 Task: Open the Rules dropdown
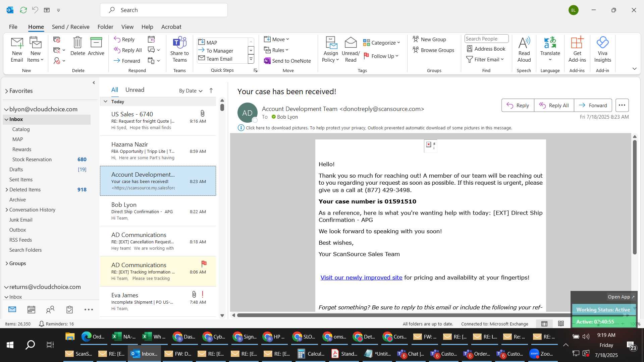click(276, 50)
